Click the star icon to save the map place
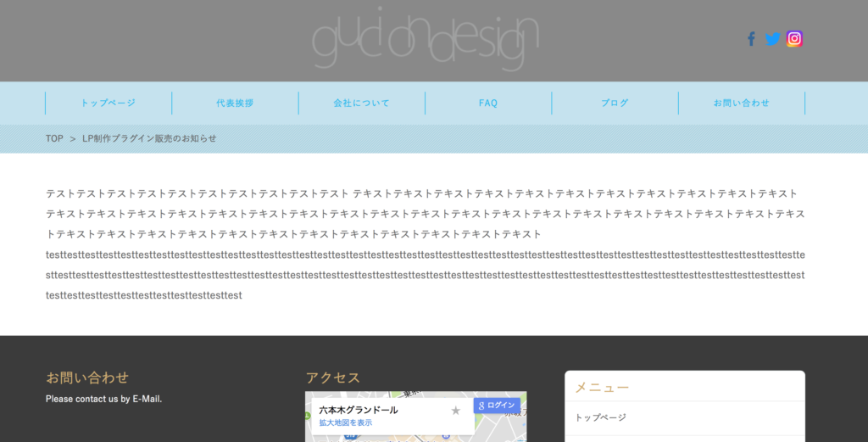This screenshot has width=868, height=442. (x=455, y=411)
